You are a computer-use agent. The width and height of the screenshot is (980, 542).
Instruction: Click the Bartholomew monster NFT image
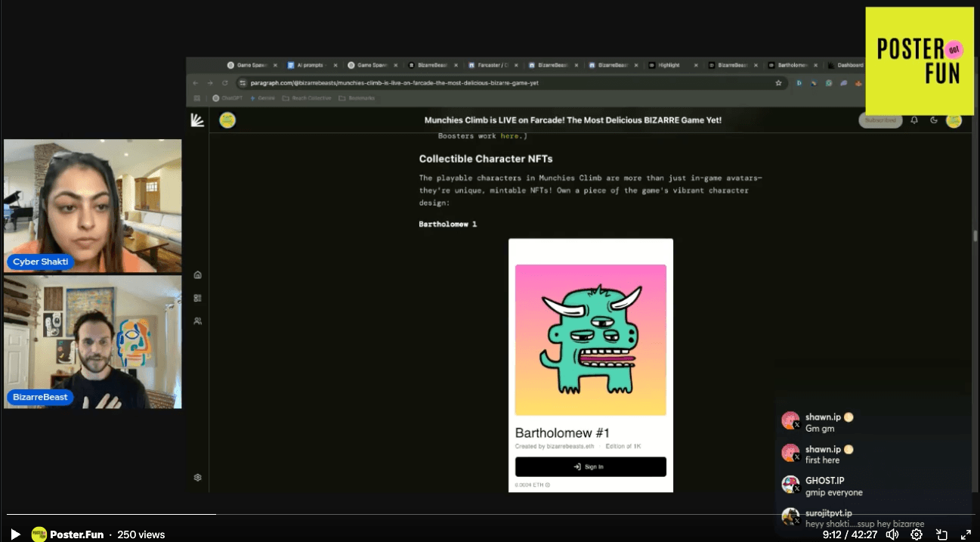(591, 339)
